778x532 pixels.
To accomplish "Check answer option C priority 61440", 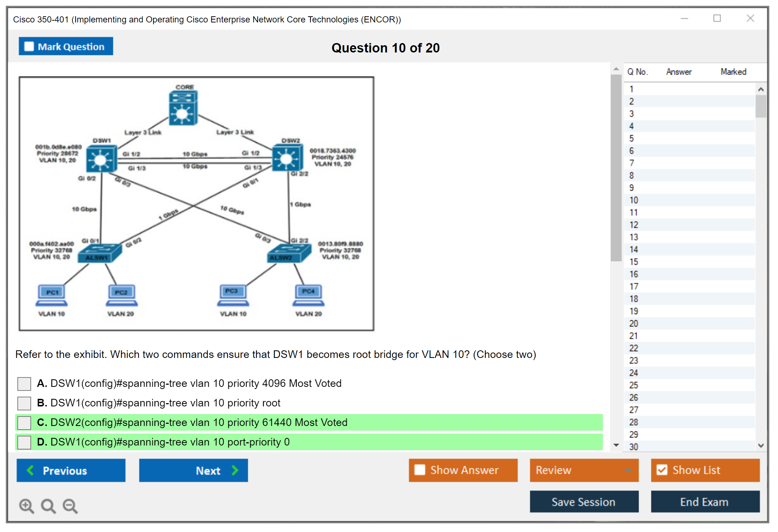I will [x=24, y=423].
